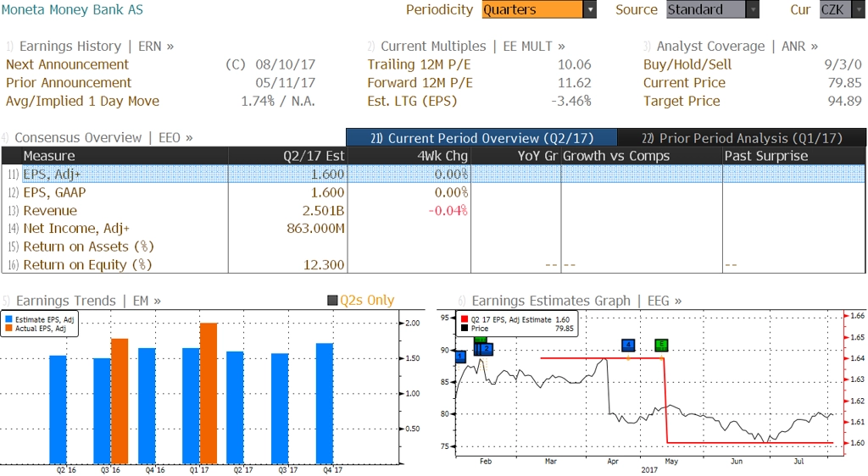
Task: Select the EPS, GAAP row
Action: pos(433,192)
